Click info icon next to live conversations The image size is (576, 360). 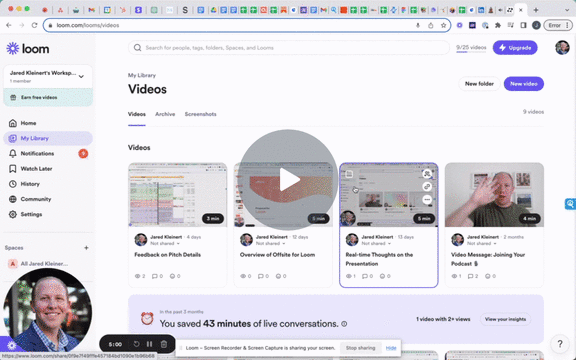(x=344, y=324)
